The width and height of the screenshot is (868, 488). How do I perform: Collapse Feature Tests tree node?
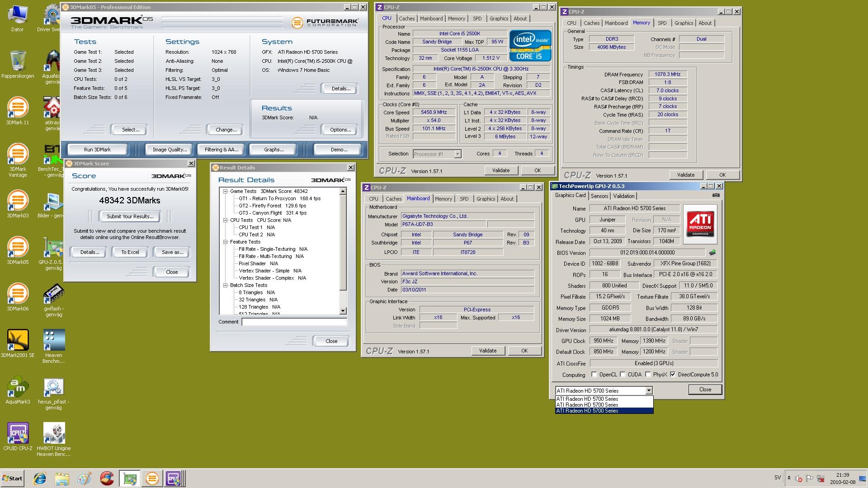(225, 242)
